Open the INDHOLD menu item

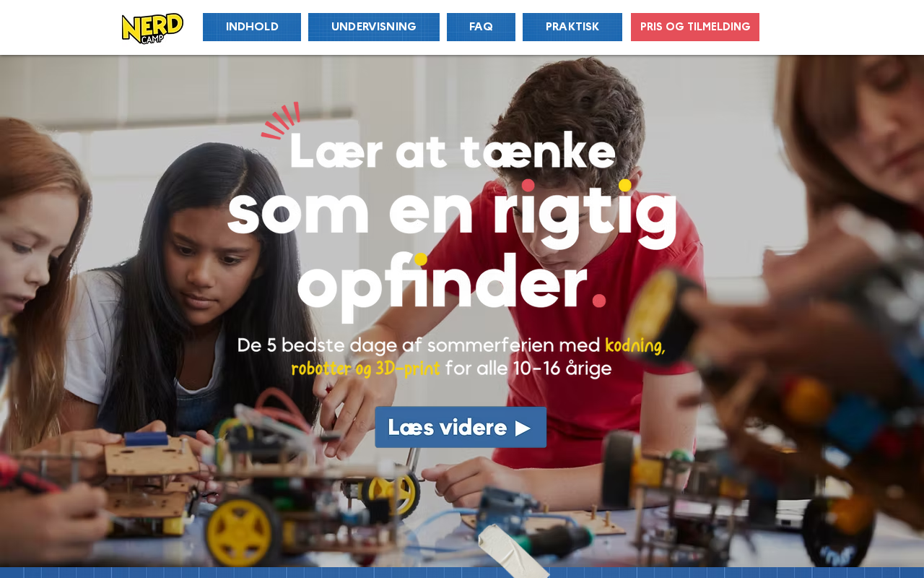pyautogui.click(x=252, y=27)
